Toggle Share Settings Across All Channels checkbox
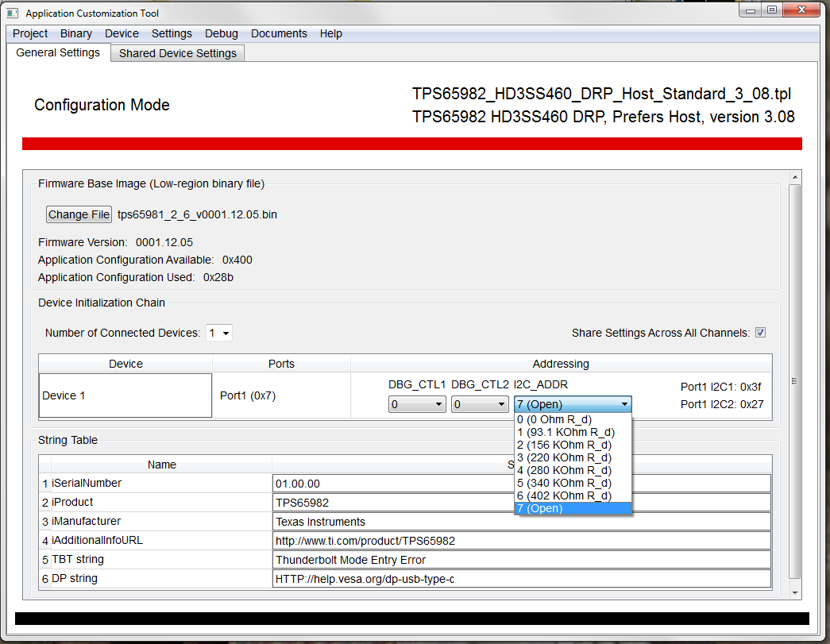The height and width of the screenshot is (644, 830). 761,333
